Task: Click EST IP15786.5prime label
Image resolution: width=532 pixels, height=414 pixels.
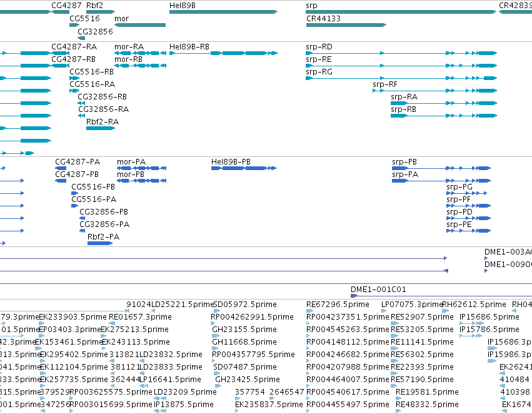Action: (489, 330)
